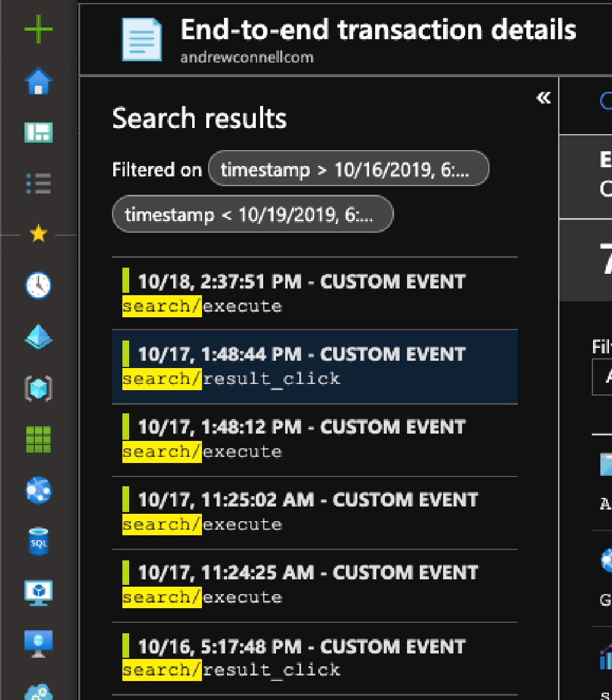The width and height of the screenshot is (612, 700).
Task: Select the Resource groups cube icon
Action: click(x=38, y=386)
